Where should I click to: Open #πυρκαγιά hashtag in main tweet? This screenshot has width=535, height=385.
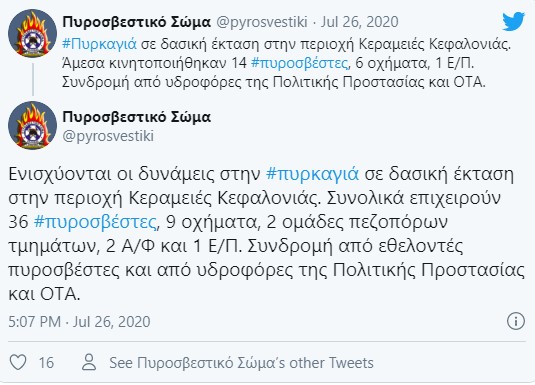pos(313,173)
